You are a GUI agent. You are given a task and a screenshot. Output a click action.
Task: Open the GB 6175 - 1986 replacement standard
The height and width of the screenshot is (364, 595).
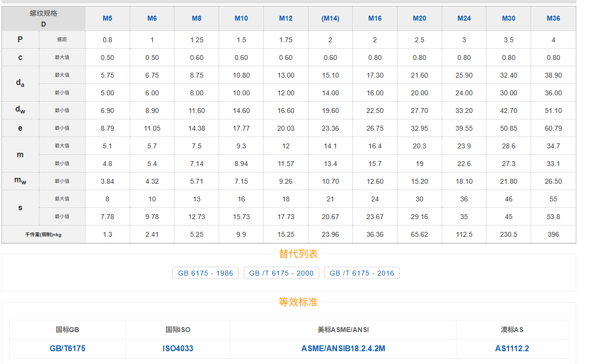point(205,273)
